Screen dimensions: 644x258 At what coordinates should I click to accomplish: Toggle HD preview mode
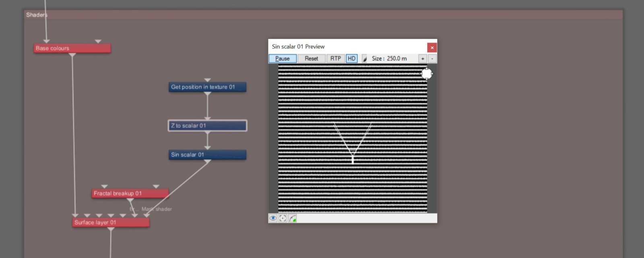click(x=352, y=58)
